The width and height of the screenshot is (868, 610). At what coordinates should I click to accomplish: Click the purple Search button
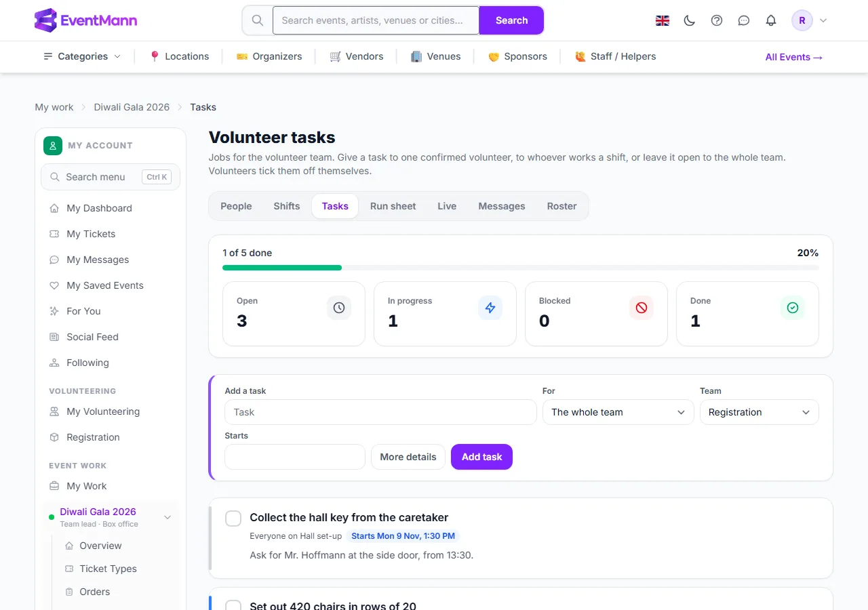coord(511,20)
